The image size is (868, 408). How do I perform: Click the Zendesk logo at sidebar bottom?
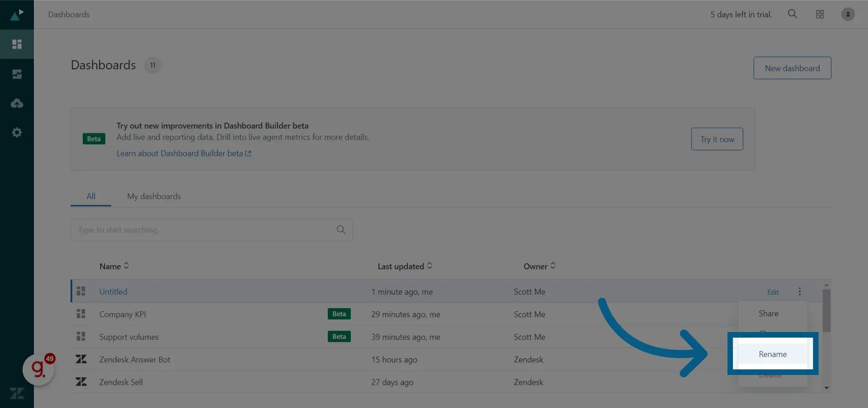pos(17,393)
